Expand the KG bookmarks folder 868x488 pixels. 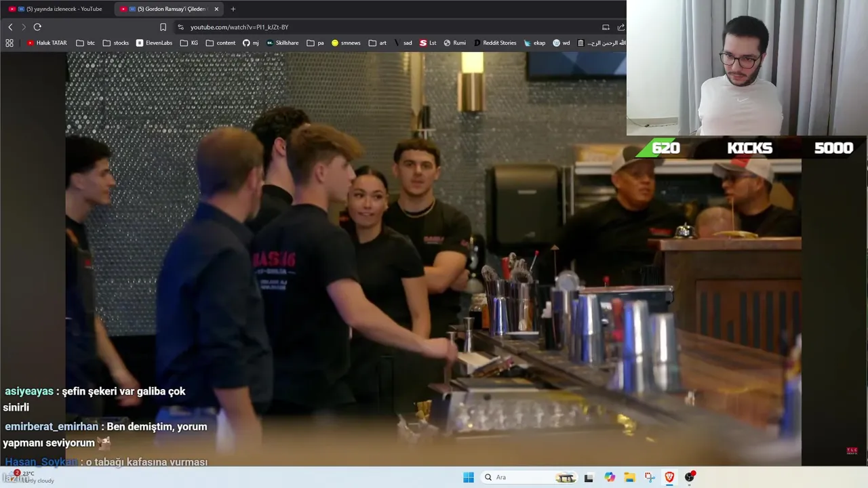click(x=189, y=43)
